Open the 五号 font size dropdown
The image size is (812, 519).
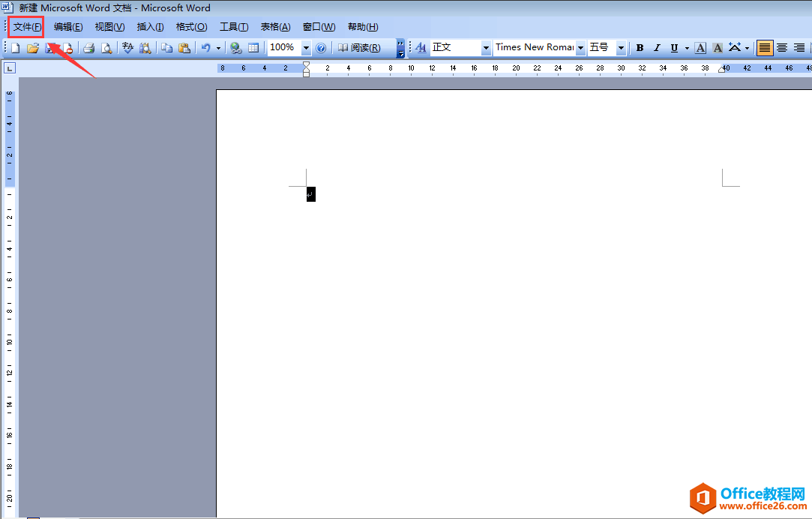[x=621, y=48]
